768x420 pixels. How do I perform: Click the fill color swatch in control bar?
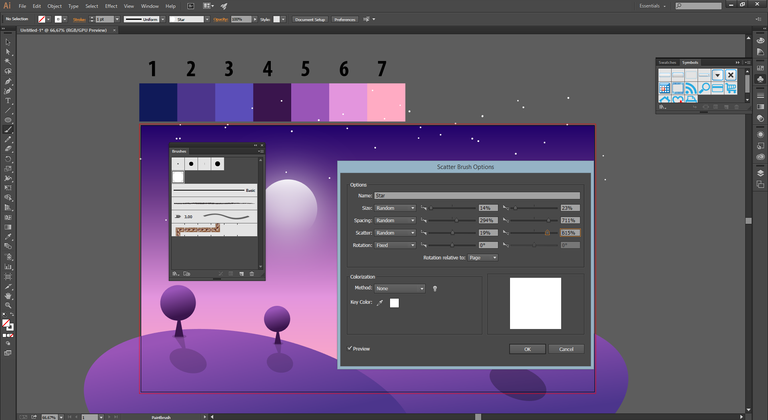[42, 19]
